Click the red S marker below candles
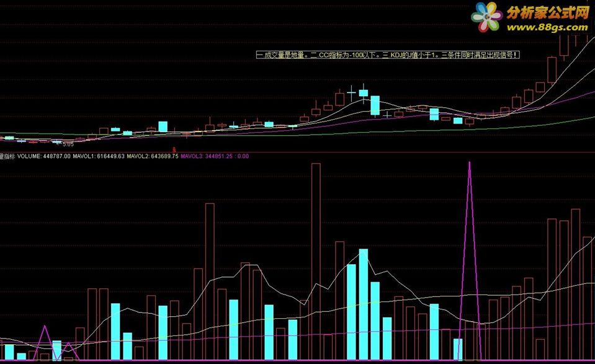The width and height of the screenshot is (595, 364). point(174,150)
